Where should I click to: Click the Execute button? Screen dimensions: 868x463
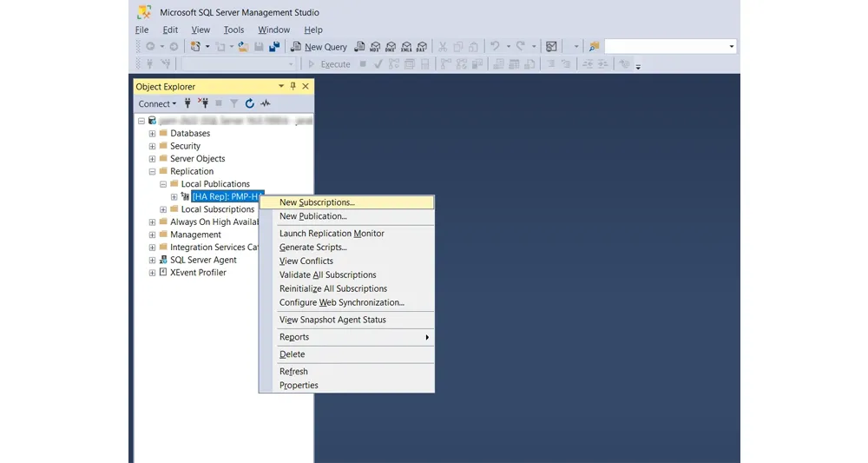click(329, 64)
